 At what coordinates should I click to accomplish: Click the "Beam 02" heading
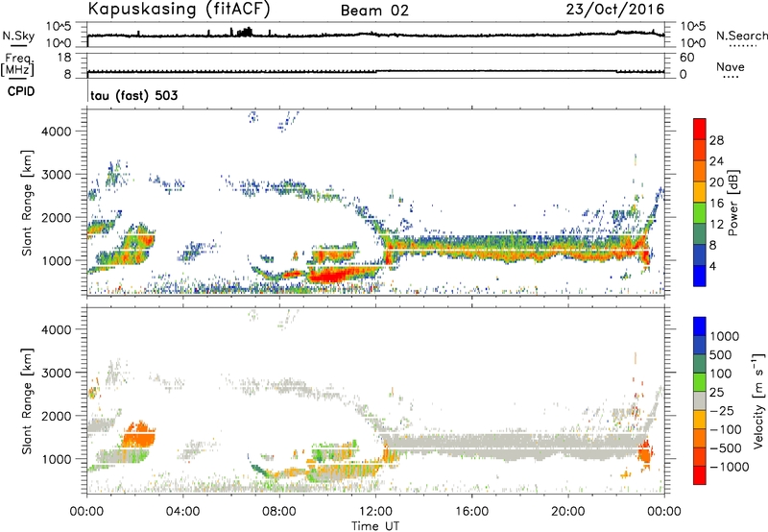click(x=374, y=11)
